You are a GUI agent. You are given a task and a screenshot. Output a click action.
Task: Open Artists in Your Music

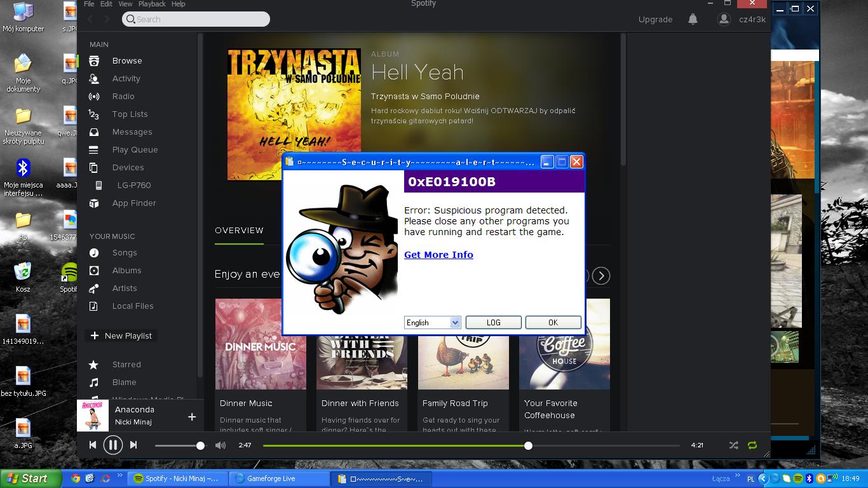(125, 288)
